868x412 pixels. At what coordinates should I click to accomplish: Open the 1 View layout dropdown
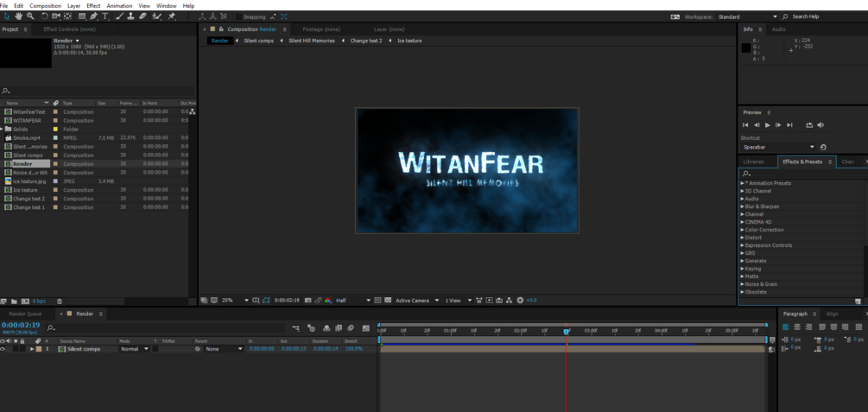click(459, 300)
